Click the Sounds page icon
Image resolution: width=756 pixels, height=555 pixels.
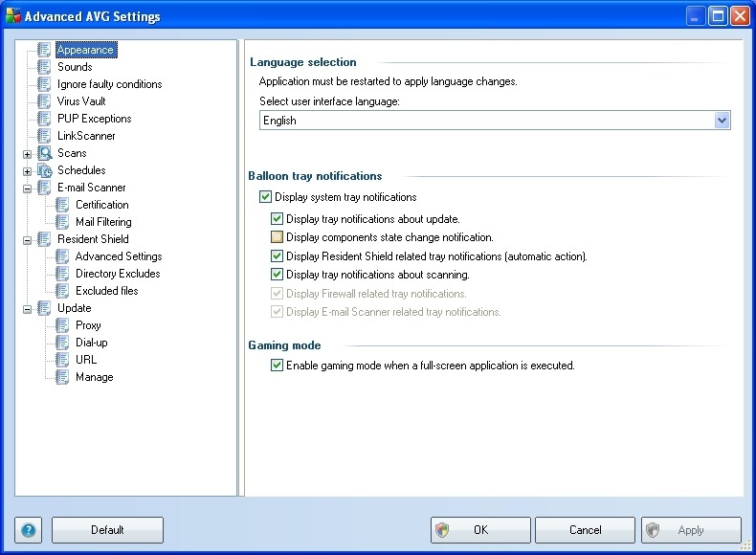tap(44, 67)
